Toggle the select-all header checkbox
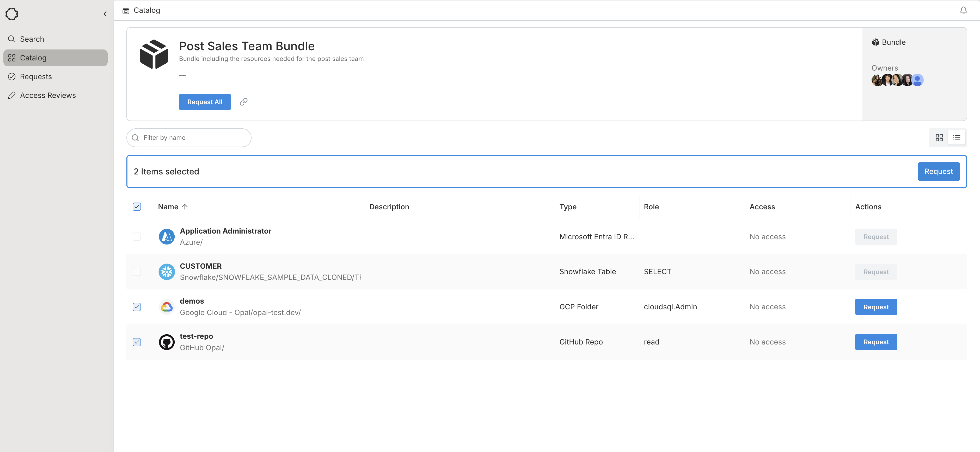 (137, 206)
